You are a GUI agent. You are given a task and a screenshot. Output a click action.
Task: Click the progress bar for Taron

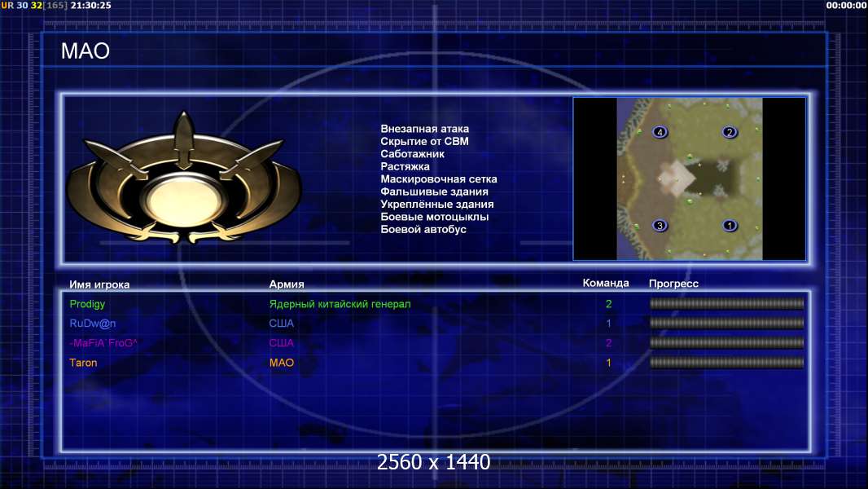(726, 363)
